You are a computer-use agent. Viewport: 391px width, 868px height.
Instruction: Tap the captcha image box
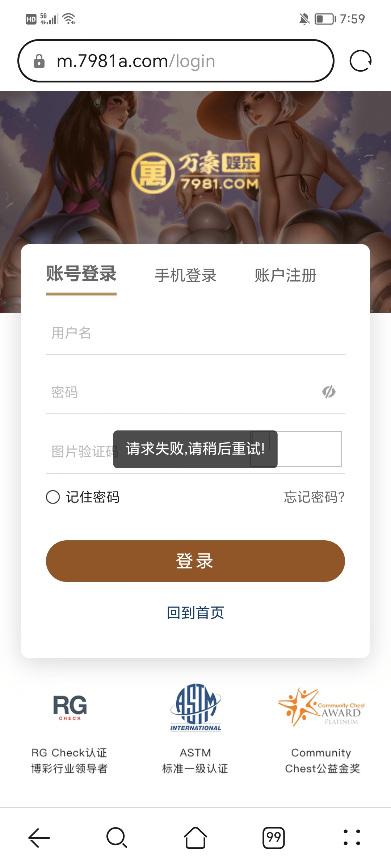(310, 449)
